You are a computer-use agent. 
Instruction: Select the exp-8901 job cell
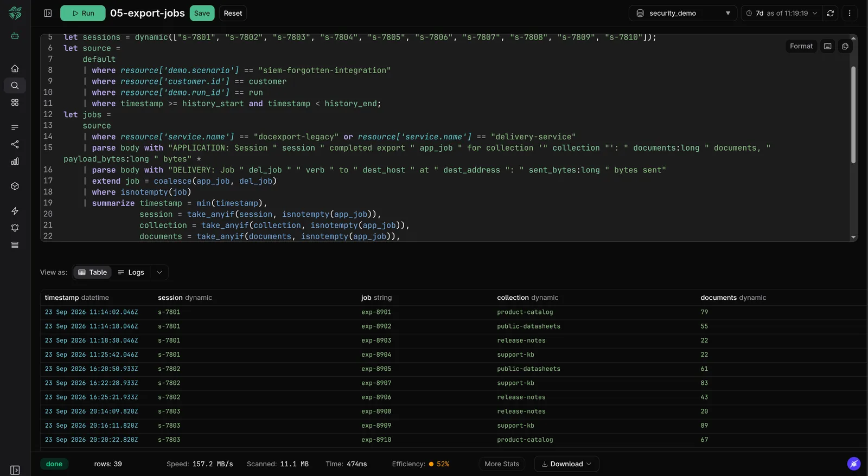(376, 312)
